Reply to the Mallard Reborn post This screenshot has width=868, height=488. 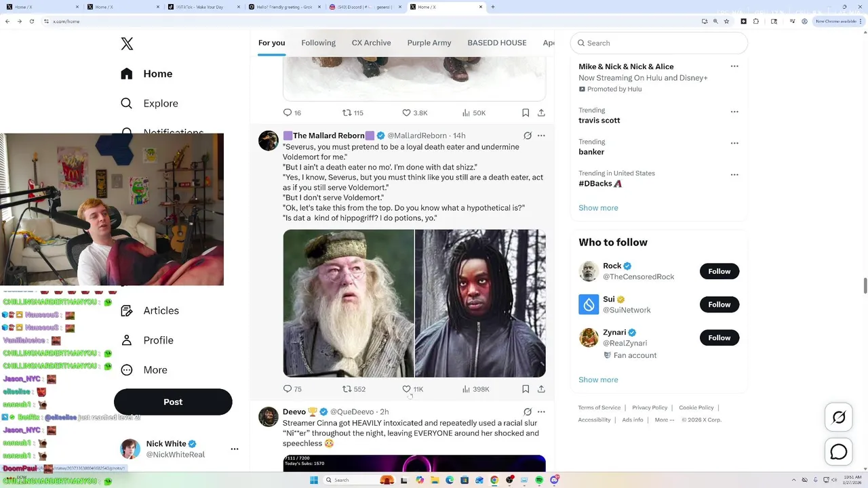click(x=288, y=389)
